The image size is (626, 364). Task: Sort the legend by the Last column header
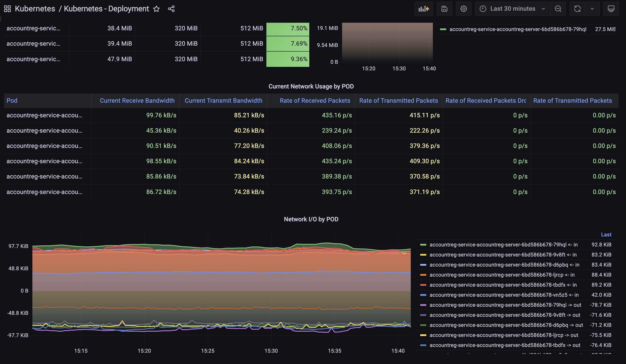(x=606, y=234)
